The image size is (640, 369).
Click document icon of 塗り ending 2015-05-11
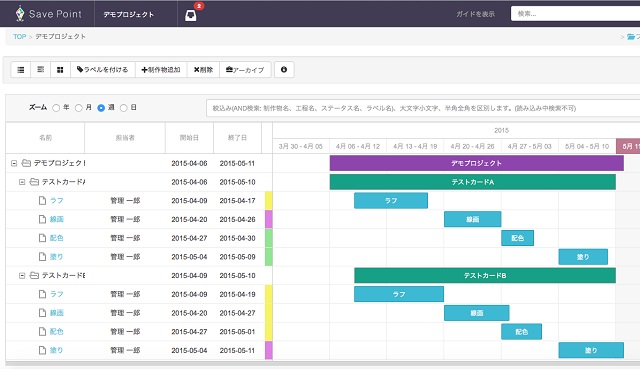(x=42, y=350)
